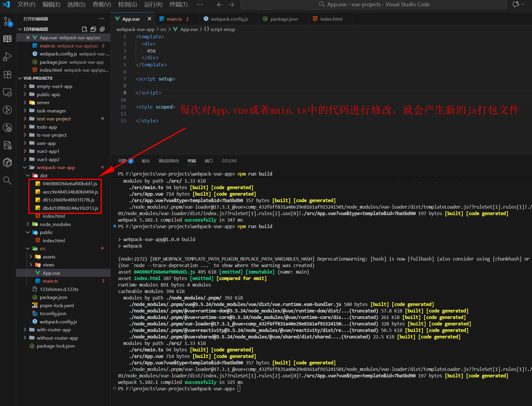The height and width of the screenshot is (406, 532).
Task: Open package-lock.json file
Action: [55, 346]
